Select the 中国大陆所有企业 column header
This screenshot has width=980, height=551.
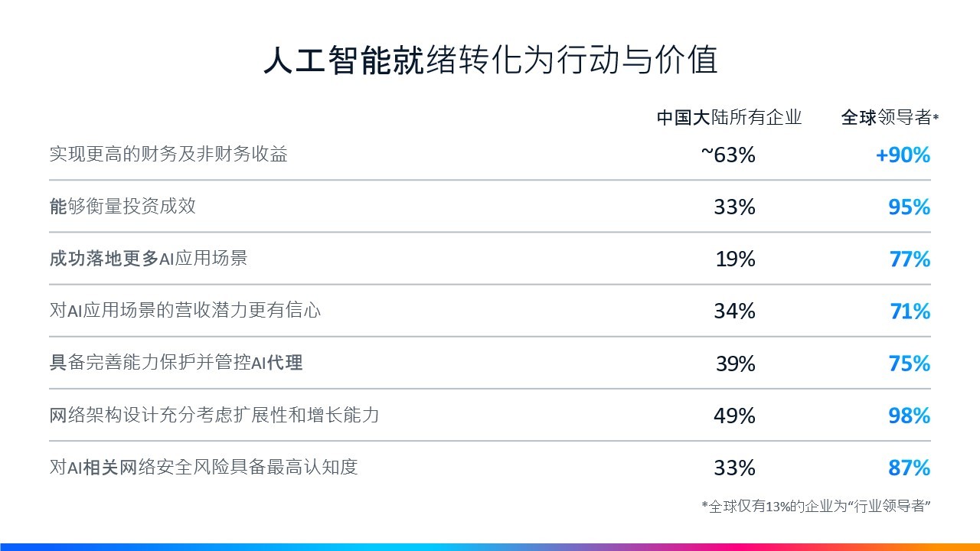pyautogui.click(x=729, y=117)
